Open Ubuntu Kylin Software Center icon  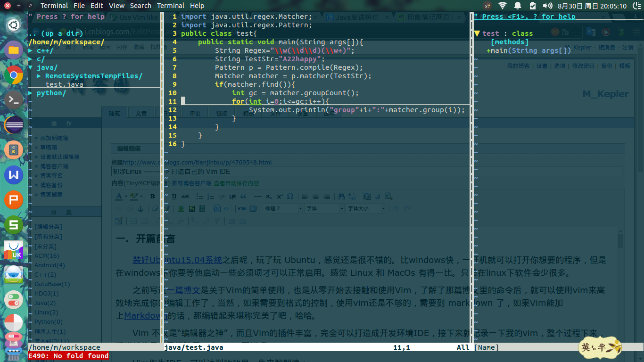tap(14, 250)
